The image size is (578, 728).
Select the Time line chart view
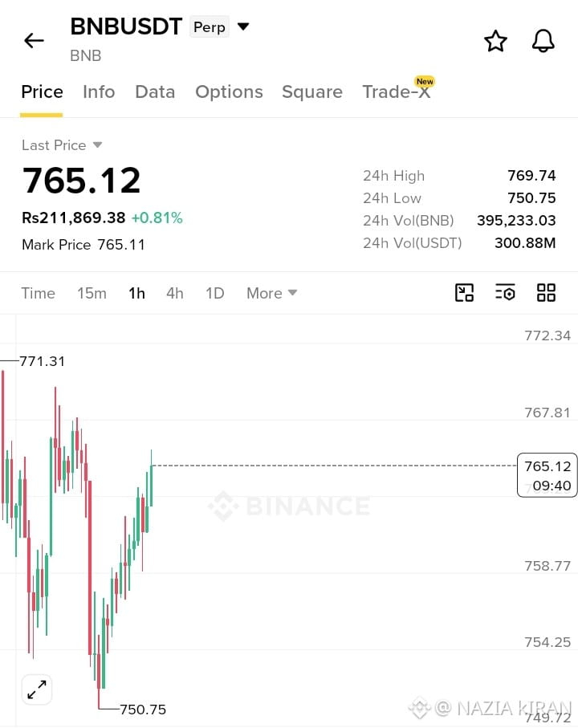(x=38, y=294)
